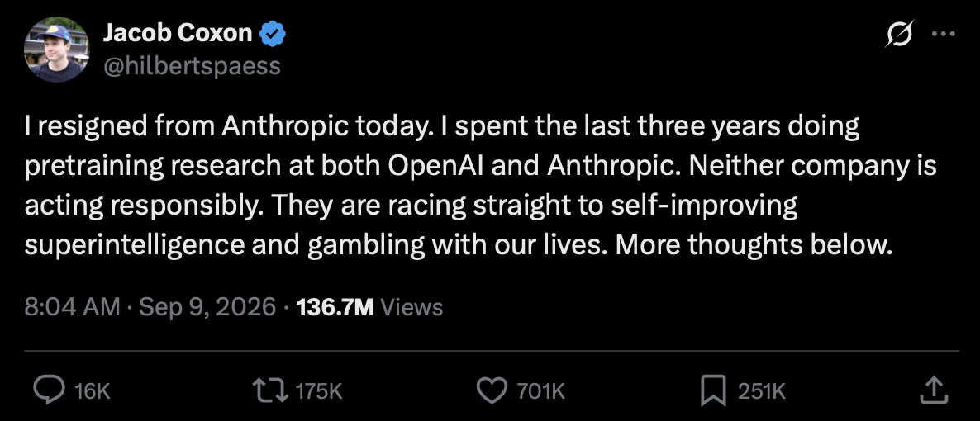Open the share upload arrow icon
Screen dimensions: 980x421
[x=935, y=390]
